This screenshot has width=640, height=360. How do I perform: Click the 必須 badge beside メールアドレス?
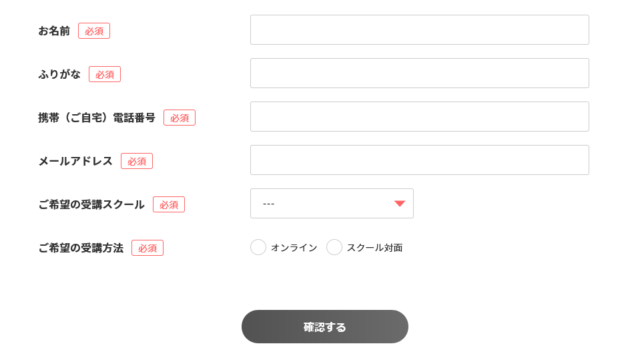137,161
